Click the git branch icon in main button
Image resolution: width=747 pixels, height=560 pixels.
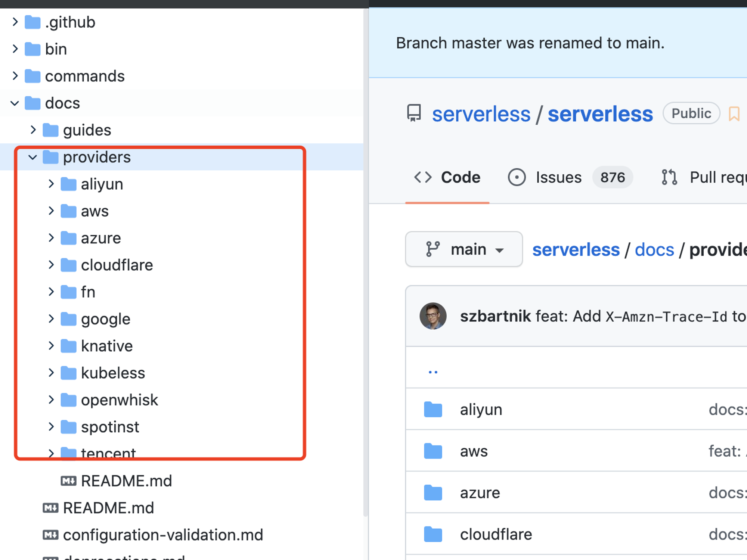433,249
